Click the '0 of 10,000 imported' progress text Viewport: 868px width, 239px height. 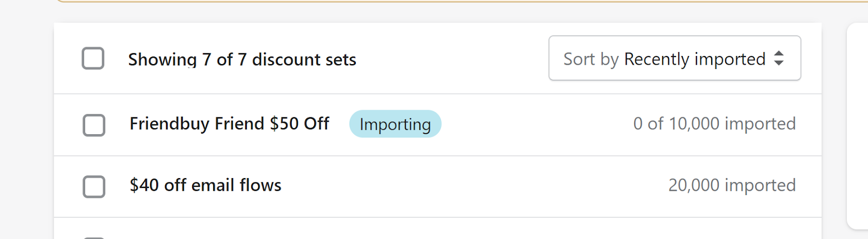coord(714,124)
